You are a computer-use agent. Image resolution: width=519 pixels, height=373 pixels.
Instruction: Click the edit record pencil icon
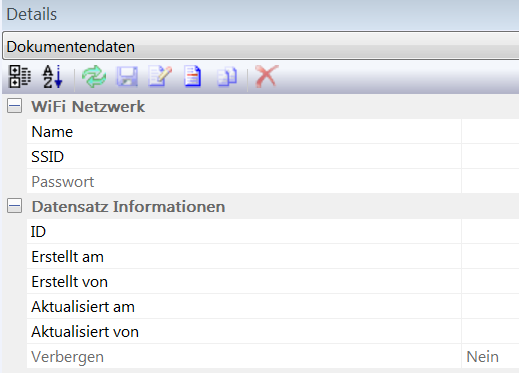(x=160, y=77)
